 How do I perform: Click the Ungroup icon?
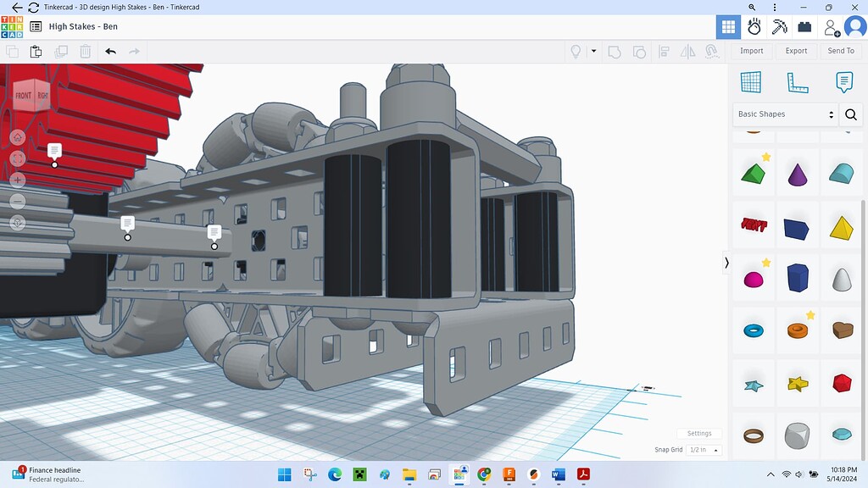pyautogui.click(x=638, y=51)
